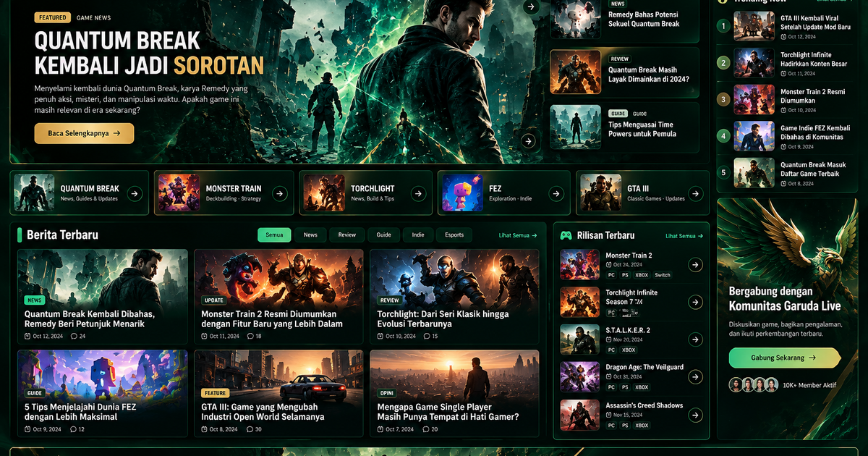The height and width of the screenshot is (456, 868).
Task: Click comment icon under Torchlight: Dari Seri Klasik article
Action: point(426,336)
